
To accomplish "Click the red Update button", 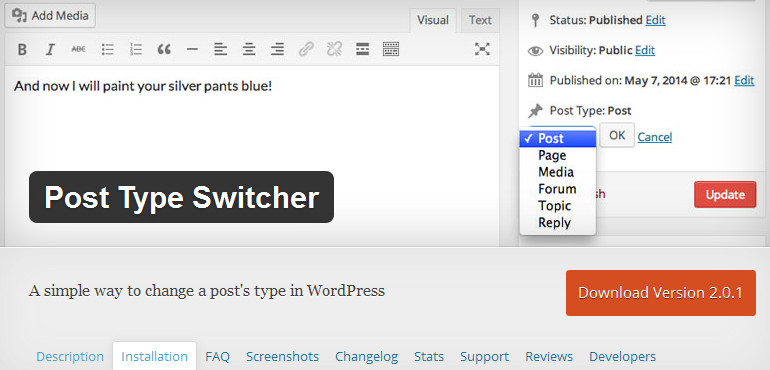I will coord(725,195).
